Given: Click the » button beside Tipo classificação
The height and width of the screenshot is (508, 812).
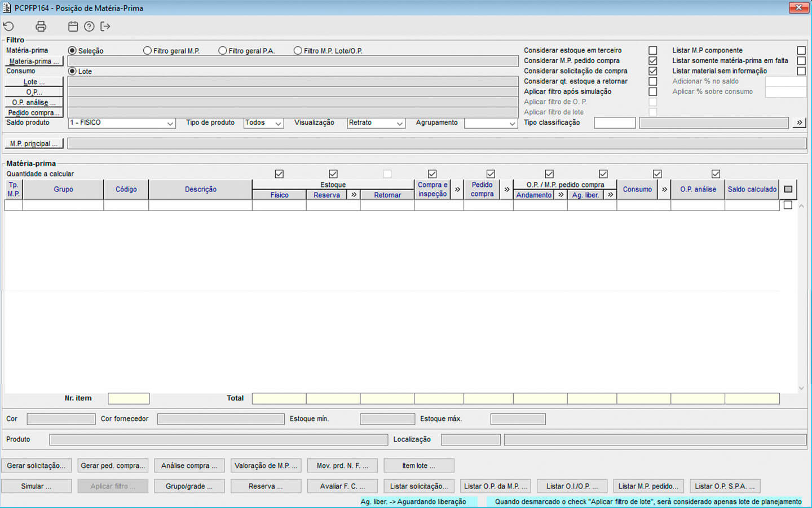Looking at the screenshot, I should (x=799, y=122).
